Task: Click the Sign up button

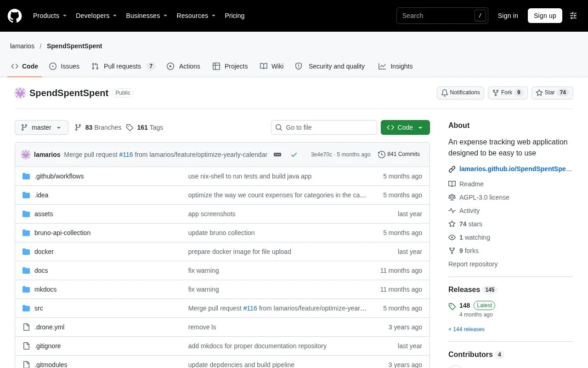Action: [545, 16]
